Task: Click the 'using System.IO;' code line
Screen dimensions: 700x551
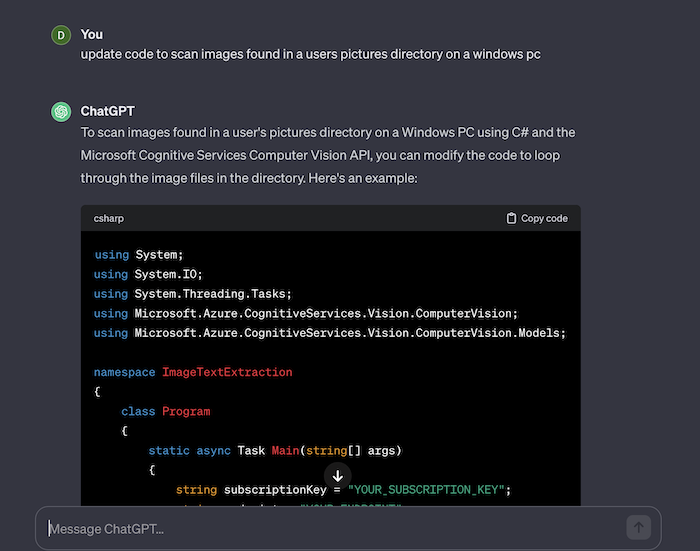Action: pyautogui.click(x=148, y=274)
